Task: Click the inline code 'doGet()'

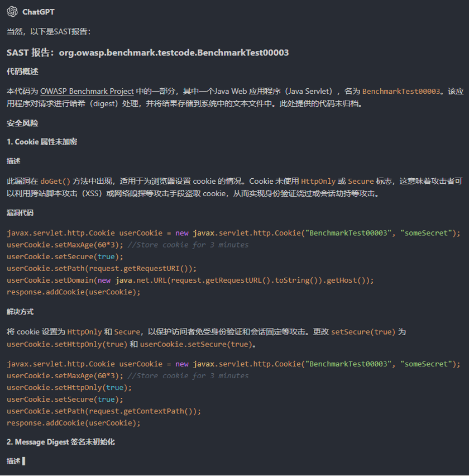Action: click(x=55, y=181)
